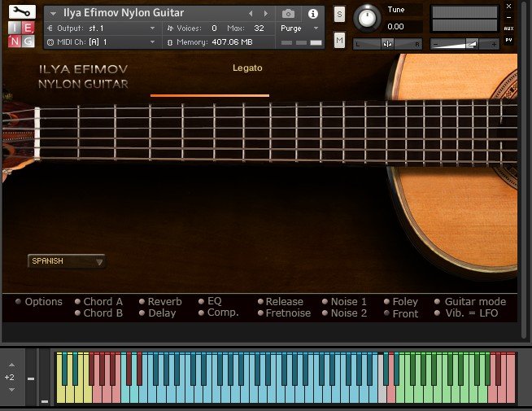The height and width of the screenshot is (411, 532).
Task: Toggle the AUX sends panel
Action: pyautogui.click(x=508, y=28)
